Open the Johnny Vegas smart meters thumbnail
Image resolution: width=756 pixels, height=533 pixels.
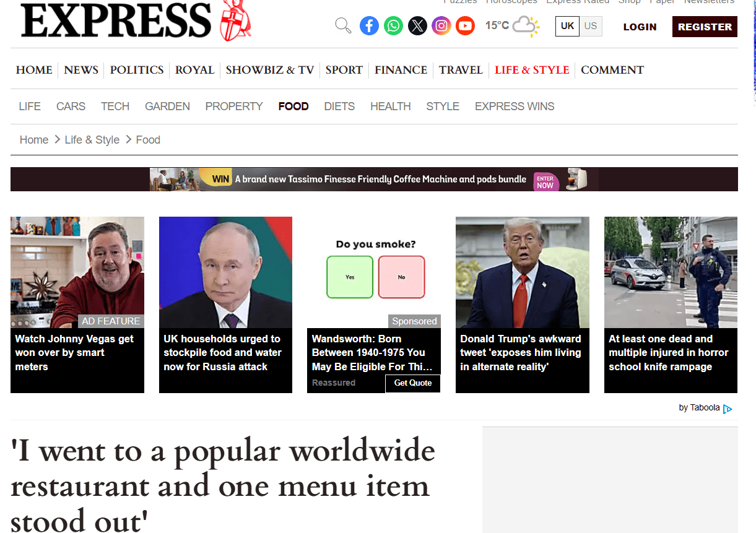pyautogui.click(x=77, y=272)
